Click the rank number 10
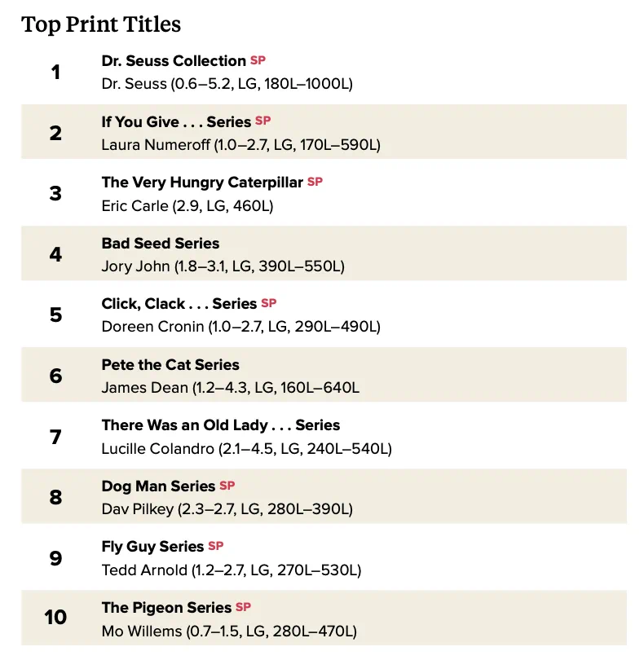The height and width of the screenshot is (660, 644). pos(55,618)
